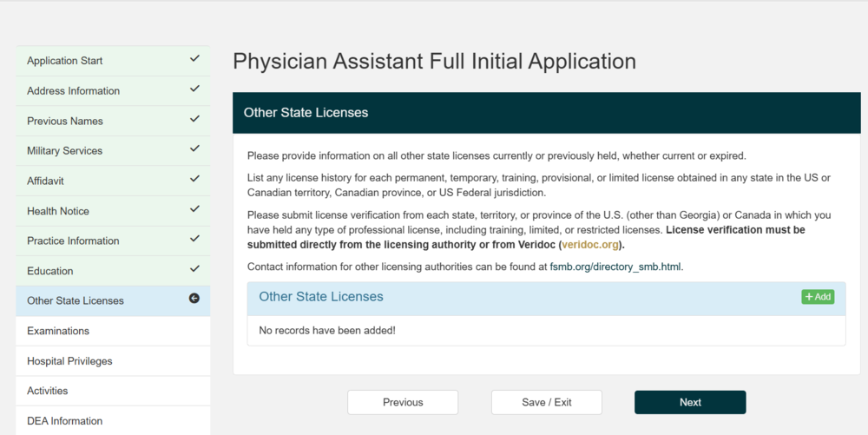Open the DEA Information section
Viewport: 868px width, 435px height.
pos(113,420)
